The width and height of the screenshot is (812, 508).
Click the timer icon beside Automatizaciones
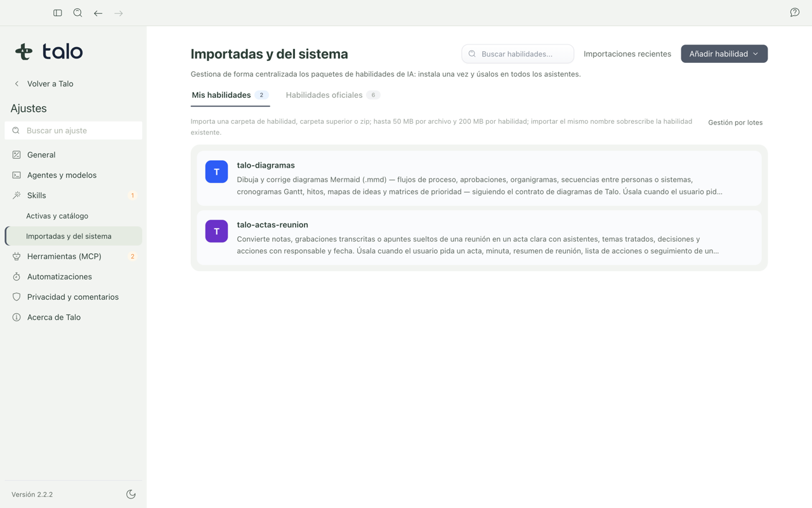pyautogui.click(x=16, y=277)
